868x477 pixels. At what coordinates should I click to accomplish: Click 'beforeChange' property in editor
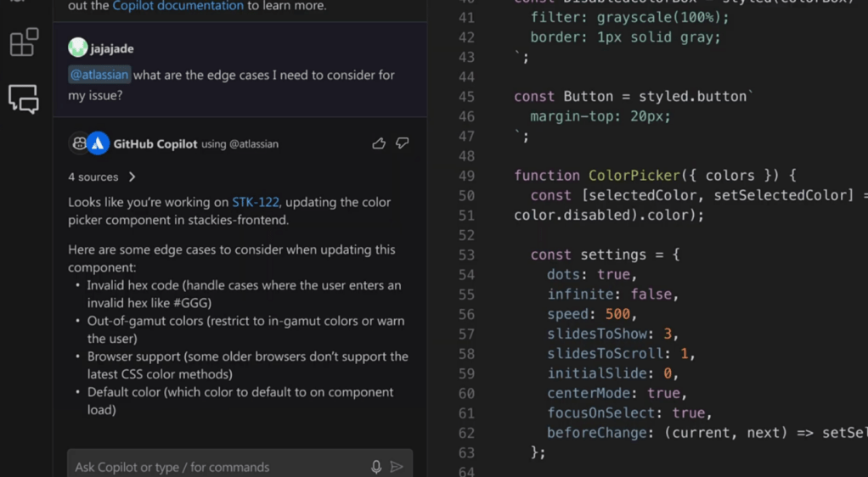point(596,433)
